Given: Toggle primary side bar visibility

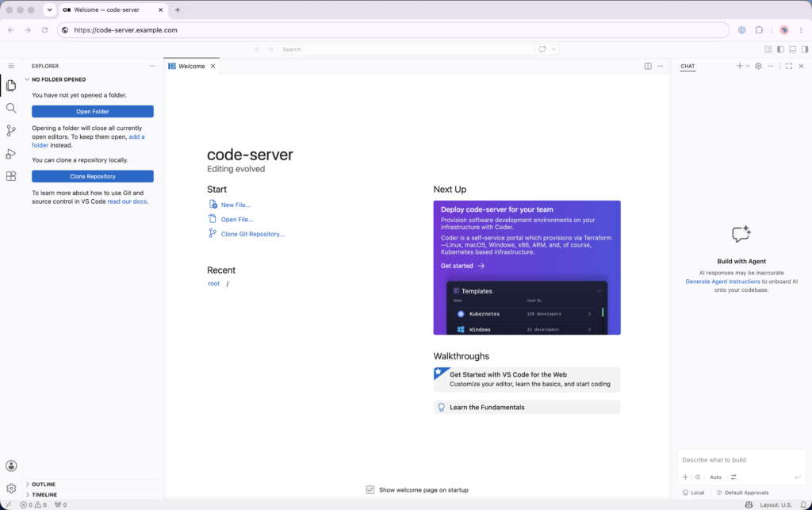Looking at the screenshot, I should [780, 49].
